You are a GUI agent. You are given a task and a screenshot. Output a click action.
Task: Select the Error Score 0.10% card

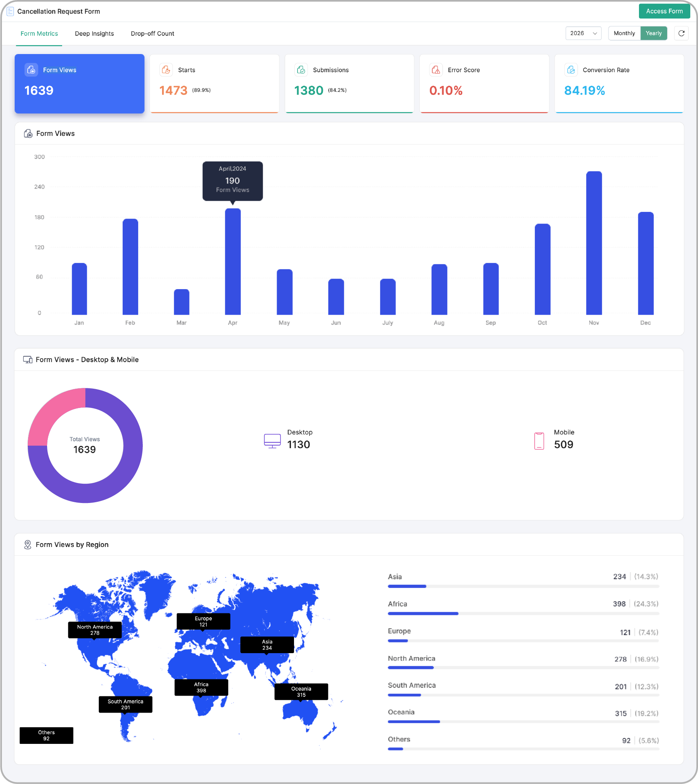(484, 84)
